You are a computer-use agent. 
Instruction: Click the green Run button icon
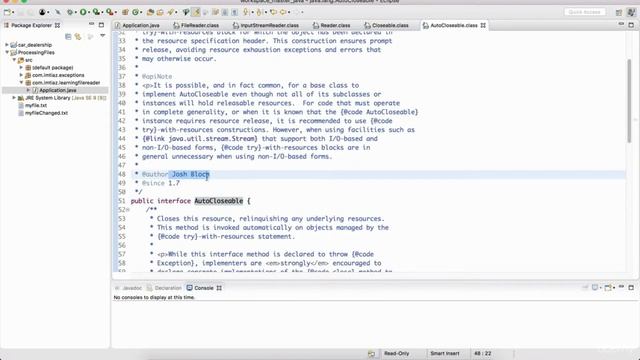[83, 12]
